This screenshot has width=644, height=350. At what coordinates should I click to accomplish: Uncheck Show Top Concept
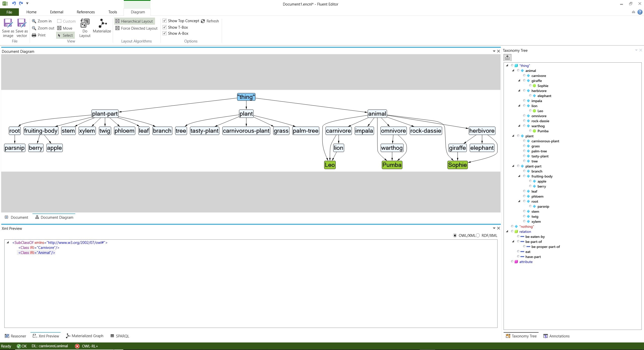click(165, 21)
